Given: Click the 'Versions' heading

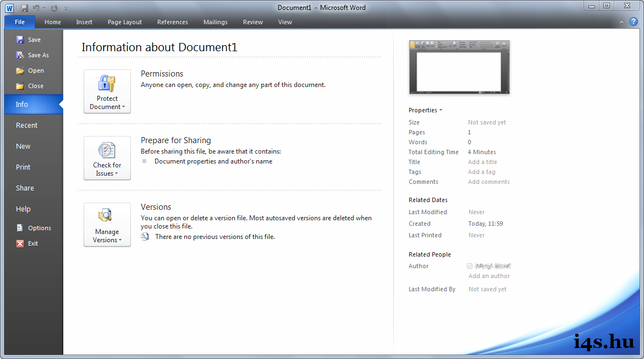Looking at the screenshot, I should coord(156,207).
